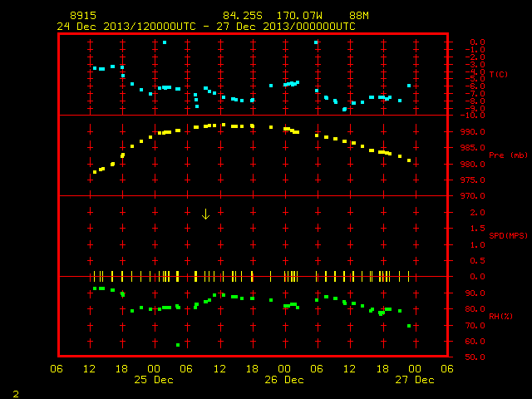Click station ID 8915 in header

coord(83,16)
